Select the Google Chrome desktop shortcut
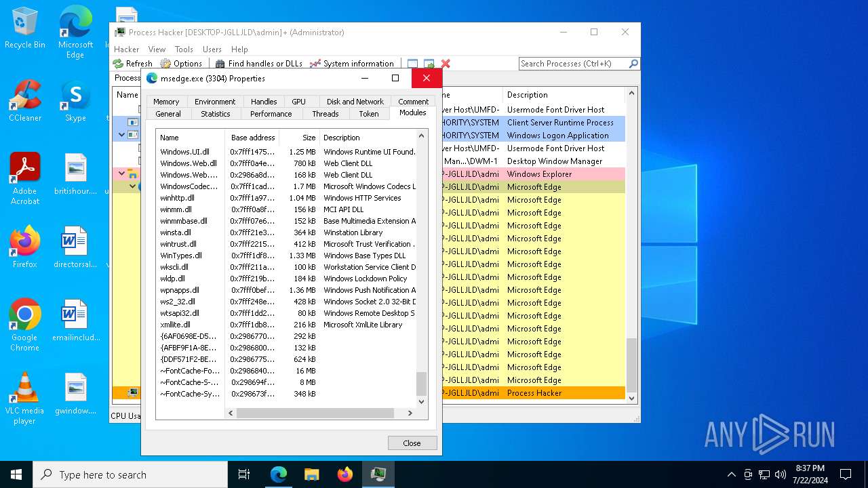 click(25, 325)
